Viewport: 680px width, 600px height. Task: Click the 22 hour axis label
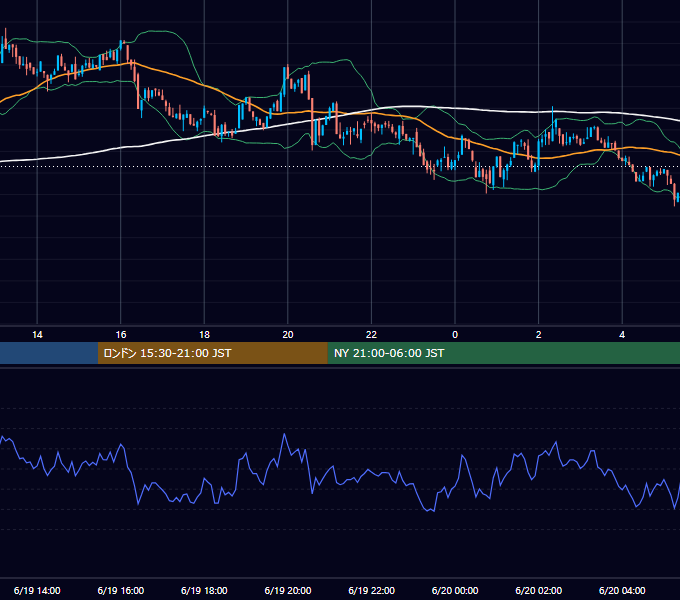tap(371, 335)
